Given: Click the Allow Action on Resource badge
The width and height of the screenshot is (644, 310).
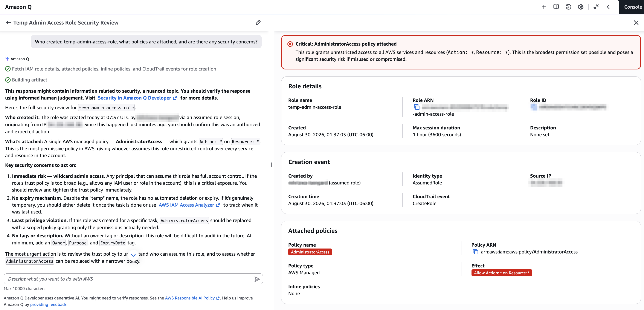Looking at the screenshot, I should click(x=502, y=273).
